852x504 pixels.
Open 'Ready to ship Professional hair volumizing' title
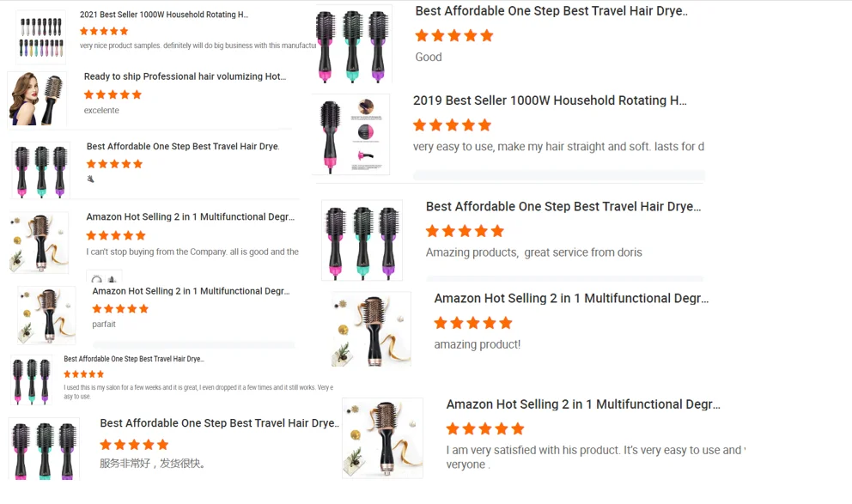tap(185, 76)
